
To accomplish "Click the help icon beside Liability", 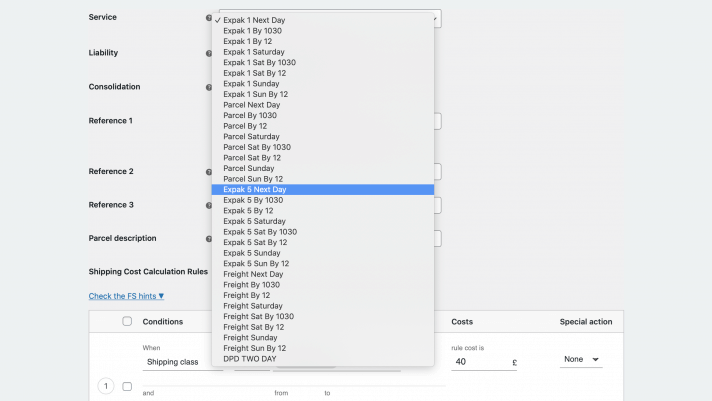I will 209,53.
